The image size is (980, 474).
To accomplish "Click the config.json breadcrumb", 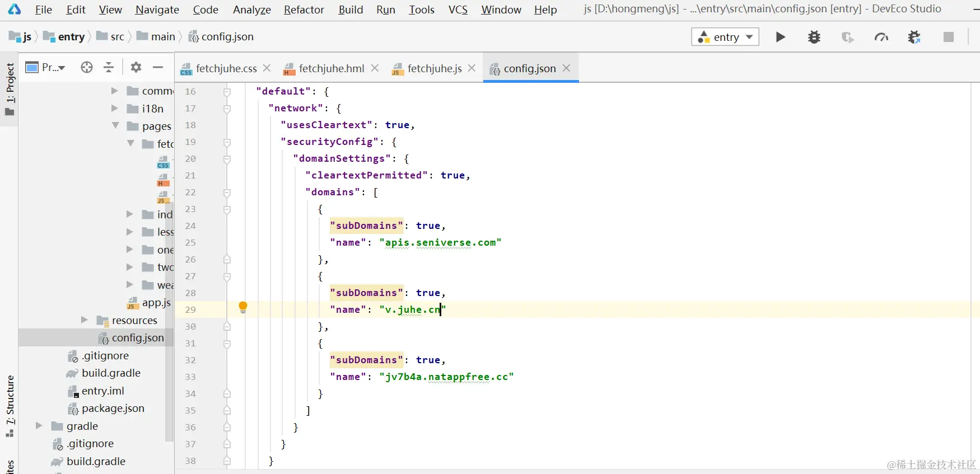I will click(x=221, y=36).
